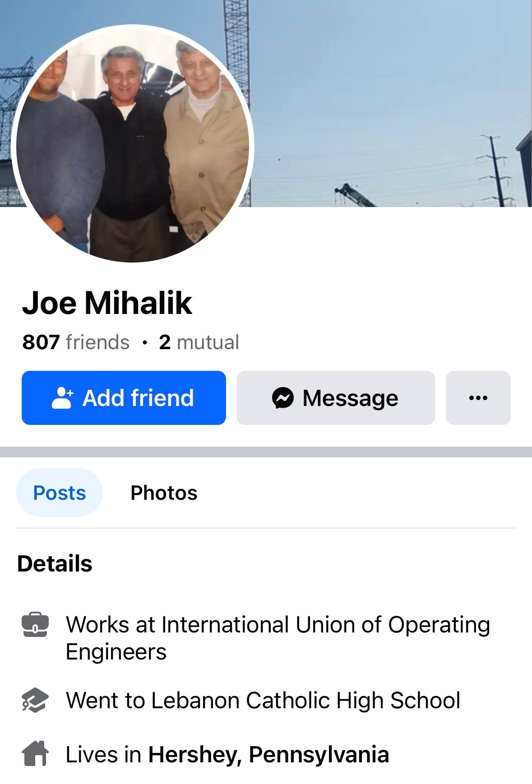View the 2 mutual friends
532x784 pixels.
coord(199,342)
